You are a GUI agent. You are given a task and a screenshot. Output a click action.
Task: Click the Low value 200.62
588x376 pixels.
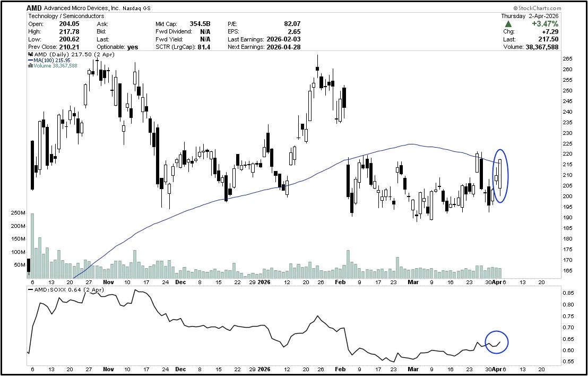pos(70,39)
